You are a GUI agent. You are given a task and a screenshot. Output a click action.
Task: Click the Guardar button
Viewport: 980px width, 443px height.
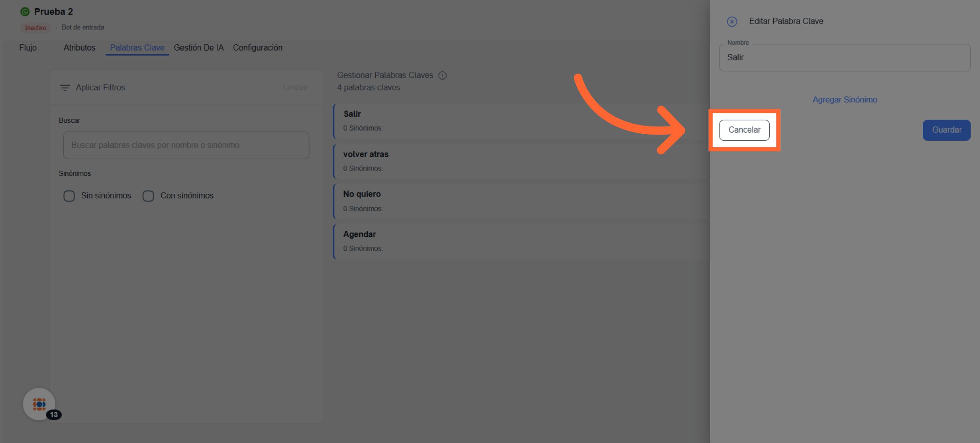click(x=946, y=130)
